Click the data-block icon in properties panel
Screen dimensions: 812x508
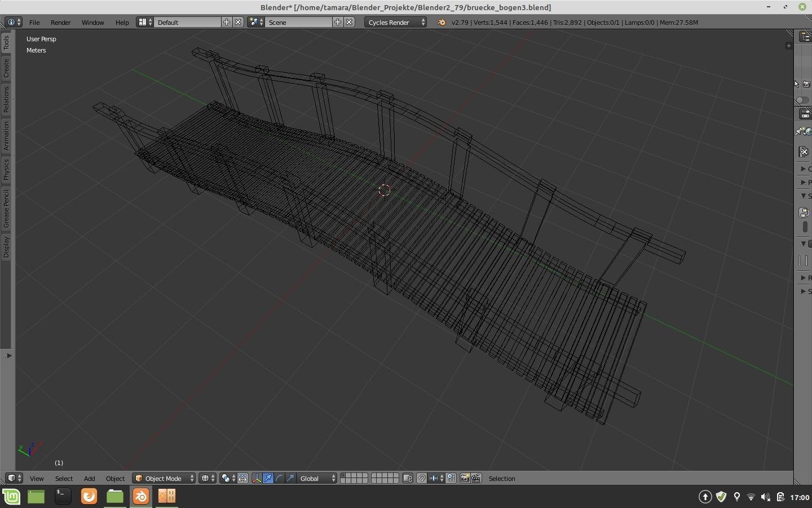tap(805, 213)
